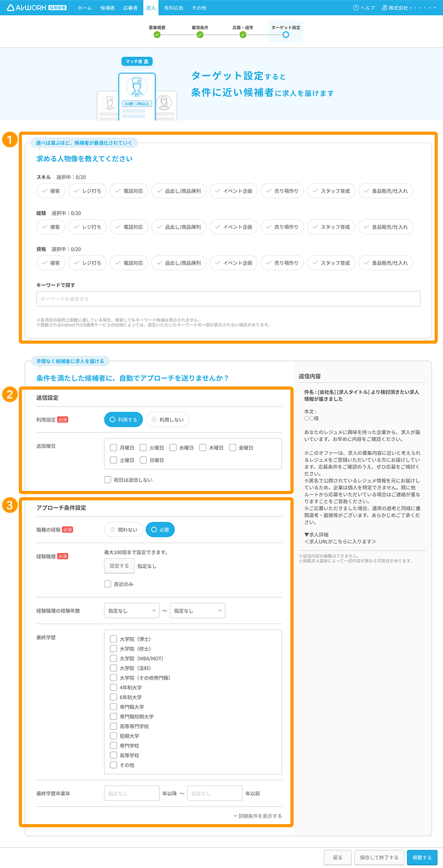Enable 祝日は送信しない checkbox
Image resolution: width=443 pixels, height=868 pixels.
tap(108, 479)
